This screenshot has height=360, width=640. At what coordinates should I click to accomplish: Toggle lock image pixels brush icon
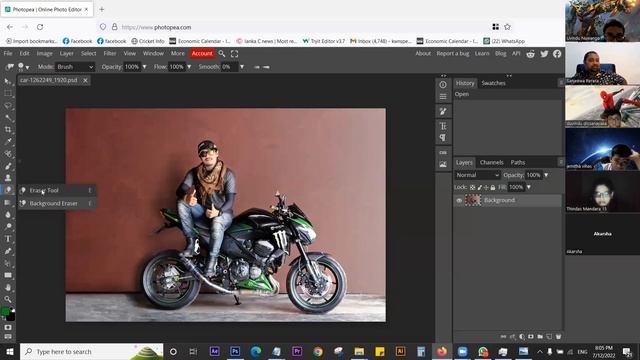pyautogui.click(x=480, y=187)
